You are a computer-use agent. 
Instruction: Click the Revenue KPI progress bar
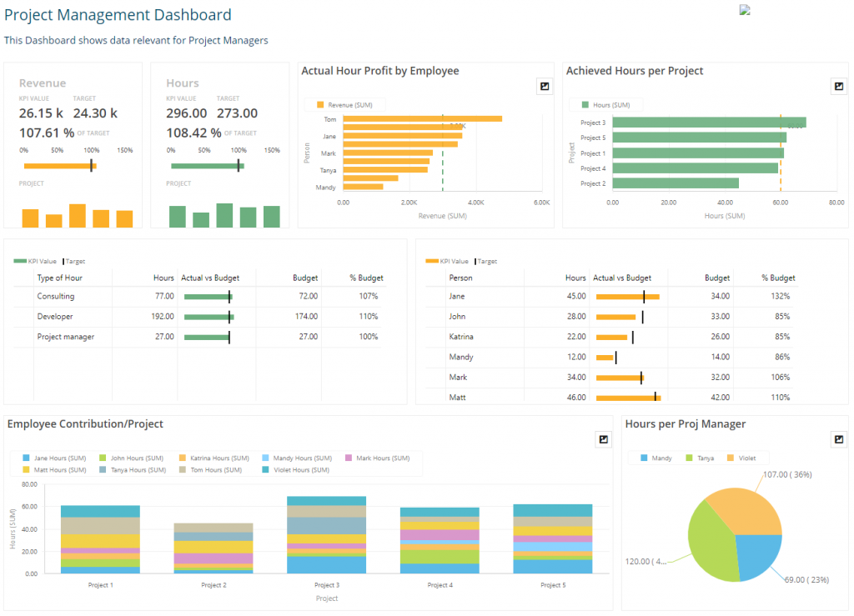pyautogui.click(x=60, y=166)
